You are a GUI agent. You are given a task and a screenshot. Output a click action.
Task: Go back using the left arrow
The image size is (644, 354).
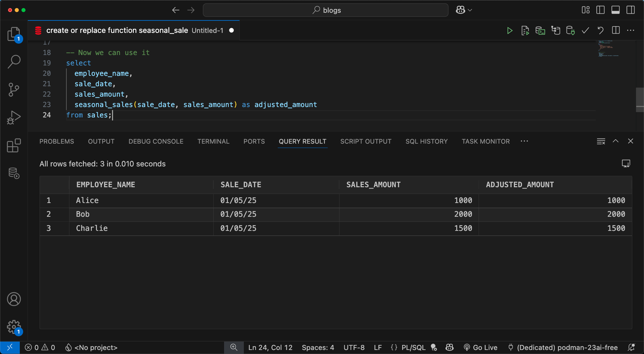pyautogui.click(x=176, y=10)
